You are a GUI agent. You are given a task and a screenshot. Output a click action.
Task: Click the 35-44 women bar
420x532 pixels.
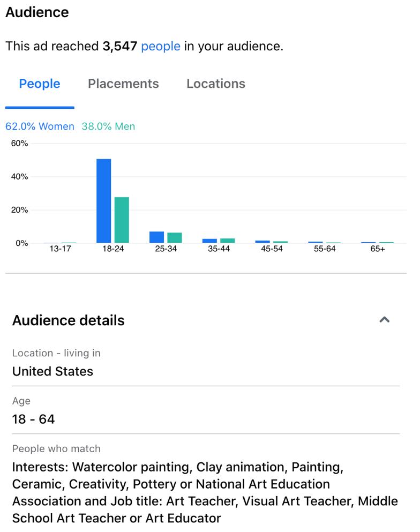(x=209, y=241)
